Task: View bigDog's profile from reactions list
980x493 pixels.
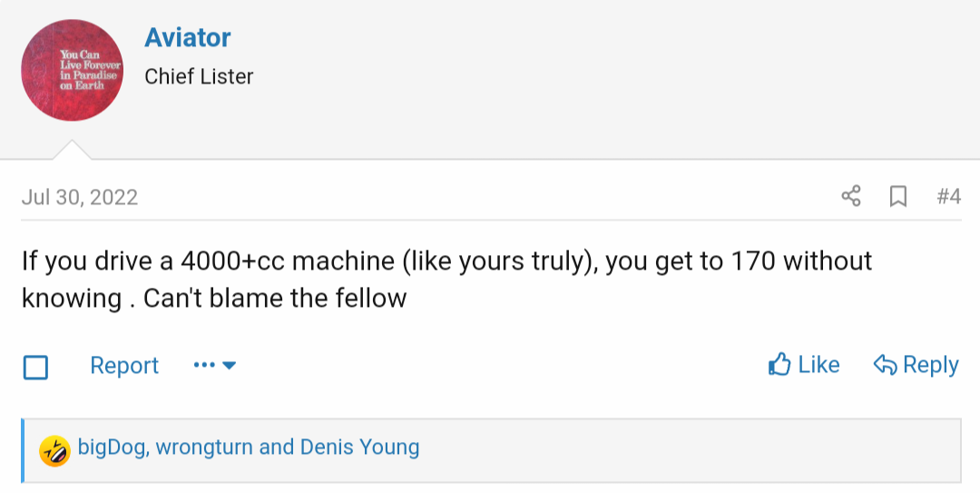Action: click(112, 447)
